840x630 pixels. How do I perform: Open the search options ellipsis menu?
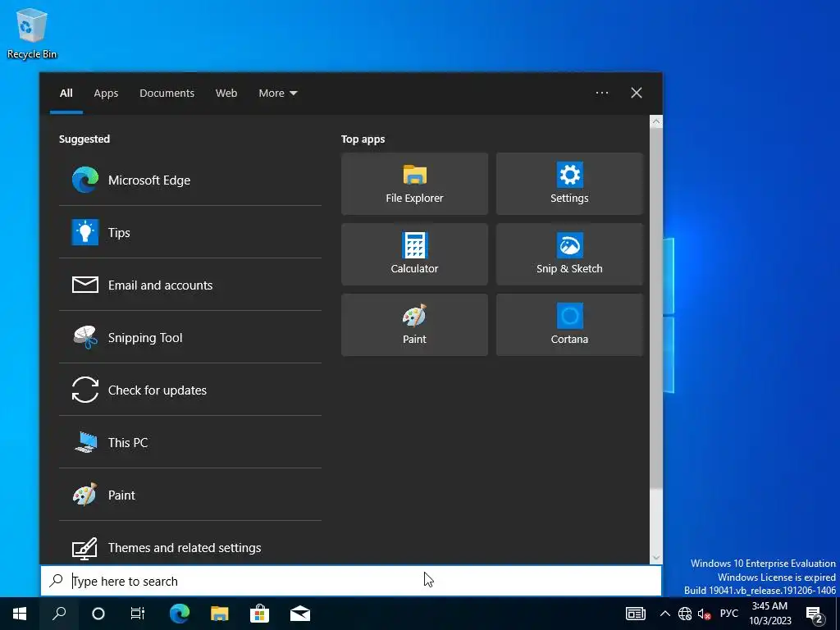click(602, 93)
